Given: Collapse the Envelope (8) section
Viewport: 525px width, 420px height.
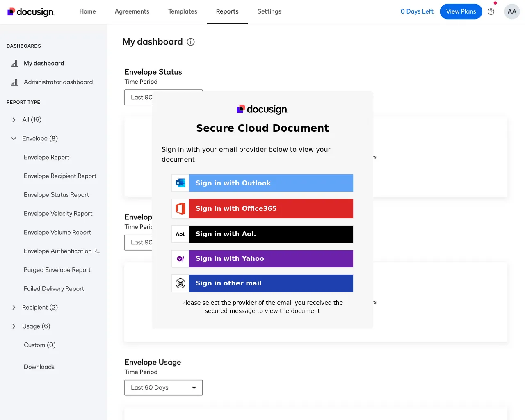Looking at the screenshot, I should coord(14,139).
